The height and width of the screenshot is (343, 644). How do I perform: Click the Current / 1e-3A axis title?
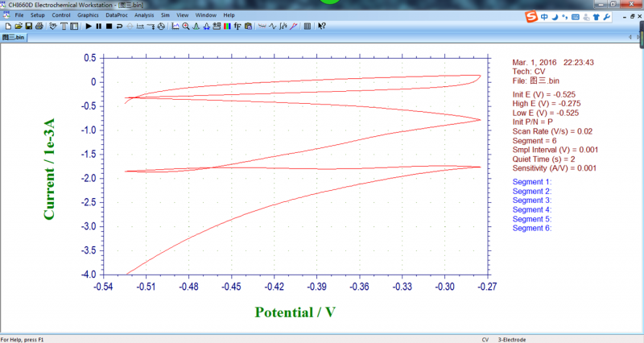coord(49,169)
